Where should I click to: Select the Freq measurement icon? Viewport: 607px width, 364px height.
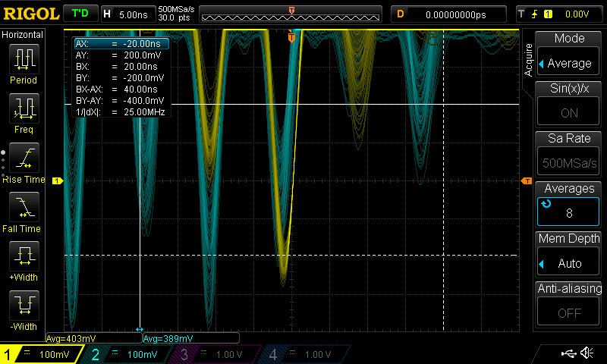[x=24, y=108]
